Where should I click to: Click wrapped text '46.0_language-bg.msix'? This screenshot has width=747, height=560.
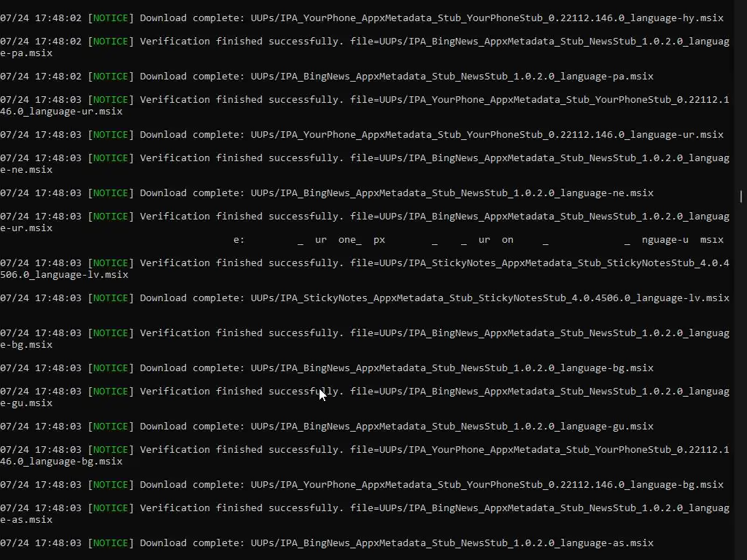click(x=61, y=462)
